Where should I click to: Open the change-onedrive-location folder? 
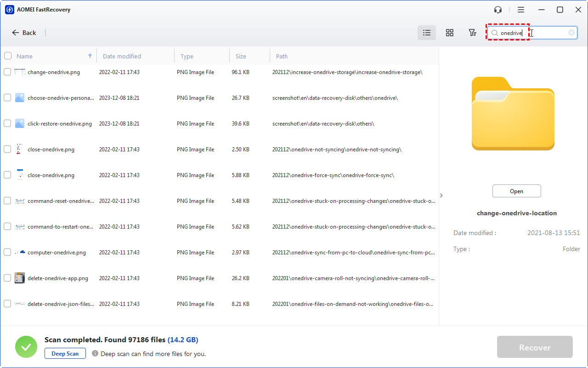coord(516,191)
